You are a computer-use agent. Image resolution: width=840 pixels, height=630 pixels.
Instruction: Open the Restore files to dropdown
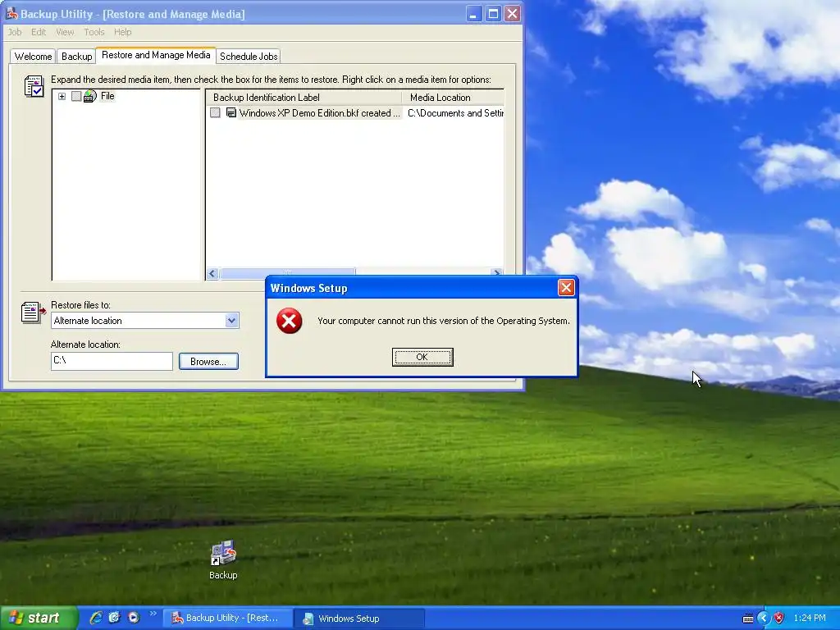point(231,321)
